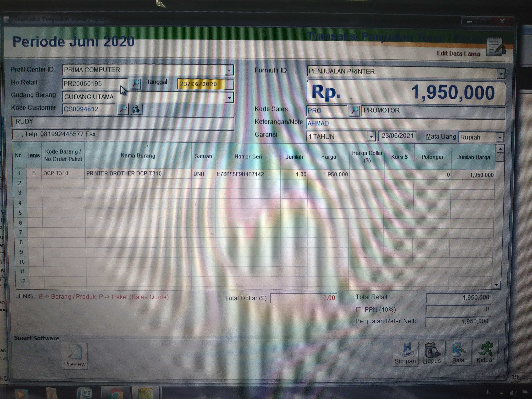Select row 1 Nama Barang cell
The width and height of the screenshot is (532, 399).
(x=138, y=173)
